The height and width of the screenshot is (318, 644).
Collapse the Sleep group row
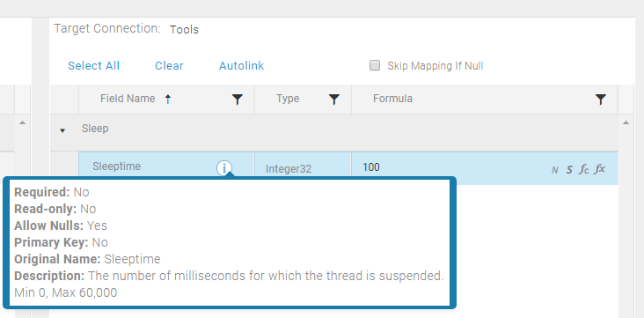[x=62, y=131]
